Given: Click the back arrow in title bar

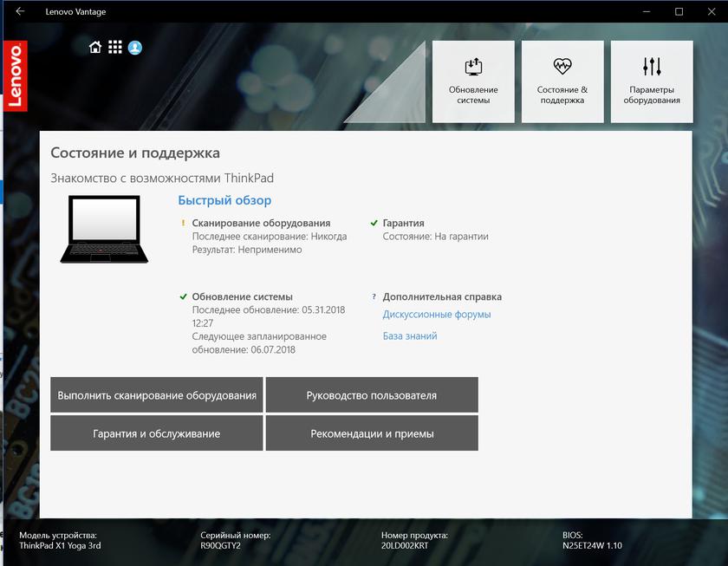Looking at the screenshot, I should point(20,12).
